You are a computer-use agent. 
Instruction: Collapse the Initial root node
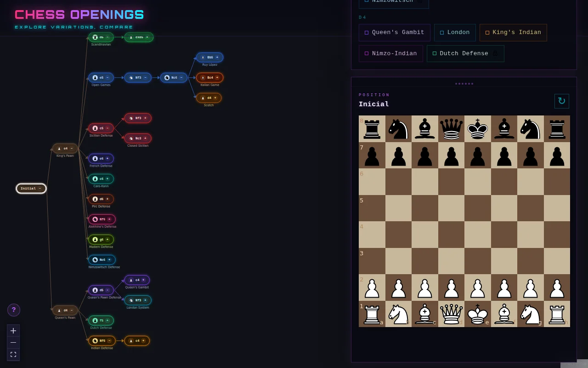click(40, 189)
